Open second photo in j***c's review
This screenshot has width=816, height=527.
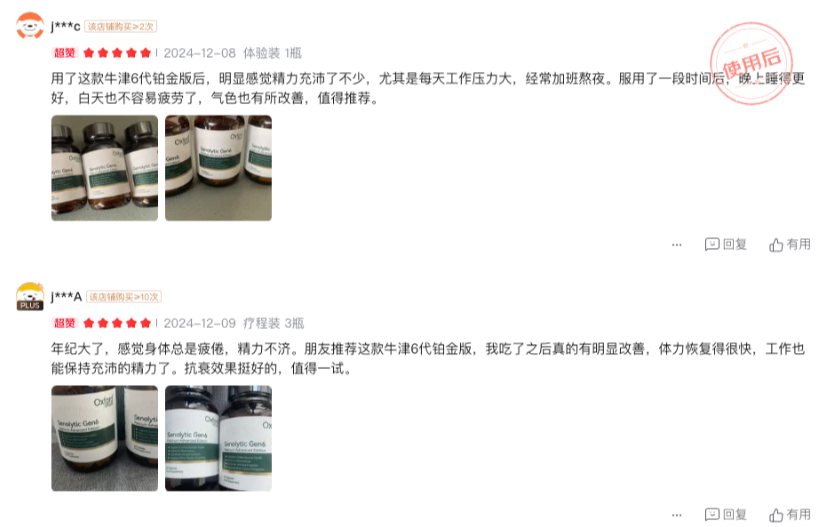click(219, 168)
